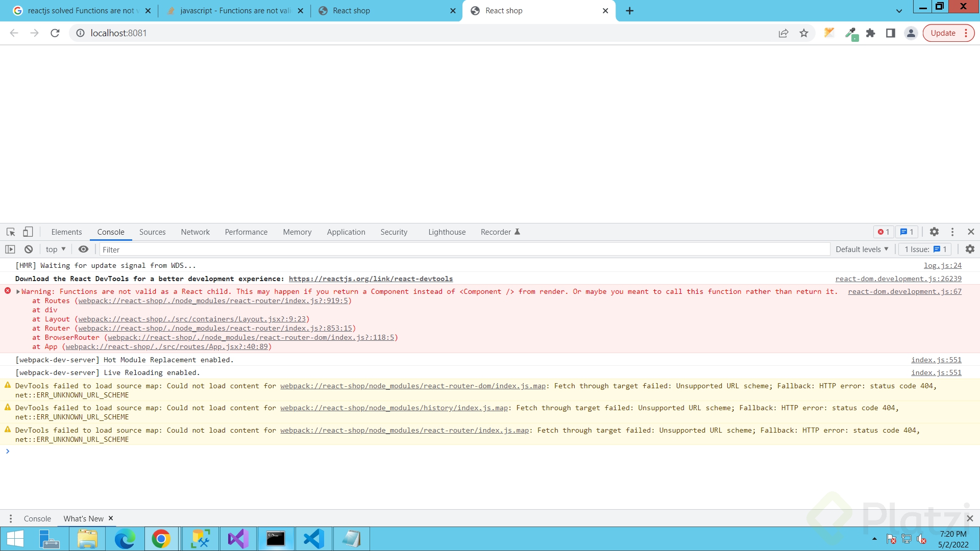Select the Application panel
Image resolution: width=980 pixels, height=551 pixels.
click(x=346, y=232)
